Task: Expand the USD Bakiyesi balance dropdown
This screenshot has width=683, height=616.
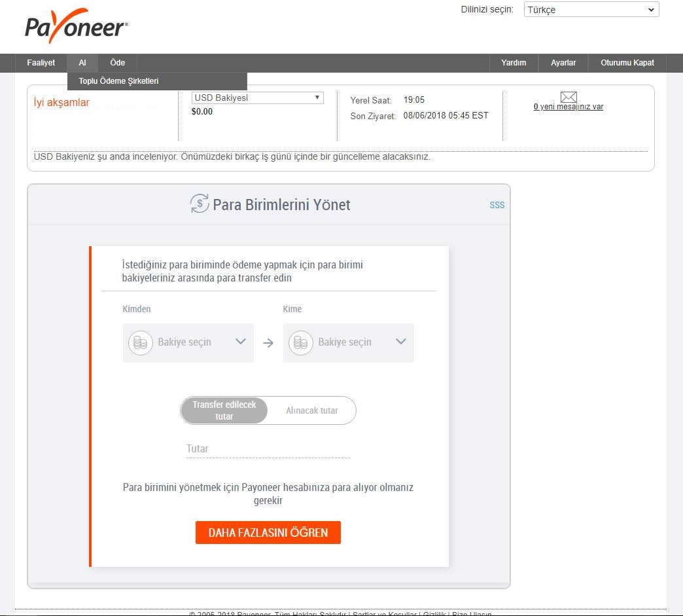Action: [x=257, y=98]
